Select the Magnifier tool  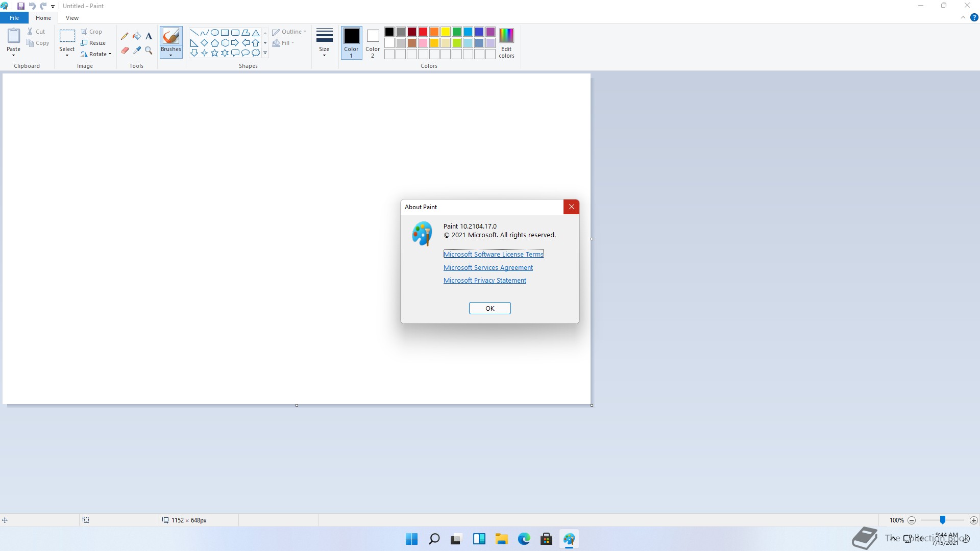point(149,51)
